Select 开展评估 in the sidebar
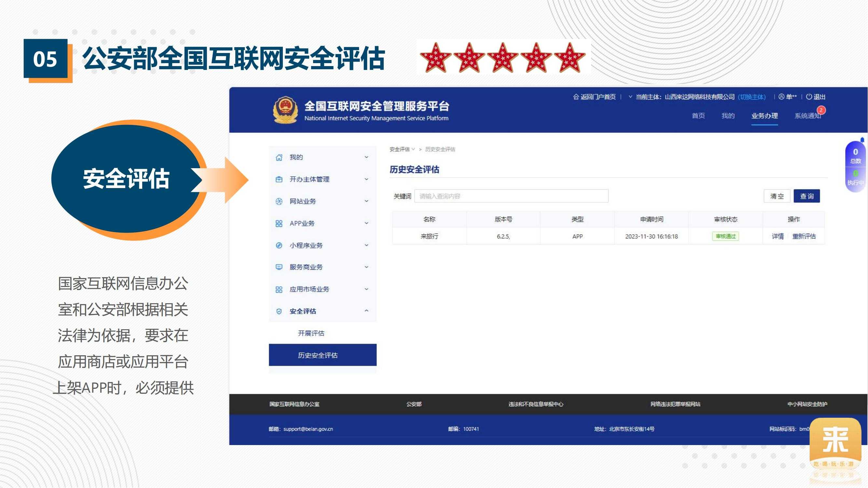The height and width of the screenshot is (488, 868). [x=311, y=333]
